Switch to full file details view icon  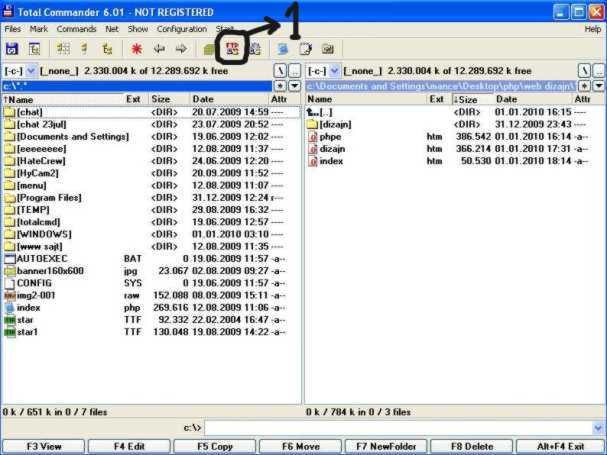click(x=84, y=49)
